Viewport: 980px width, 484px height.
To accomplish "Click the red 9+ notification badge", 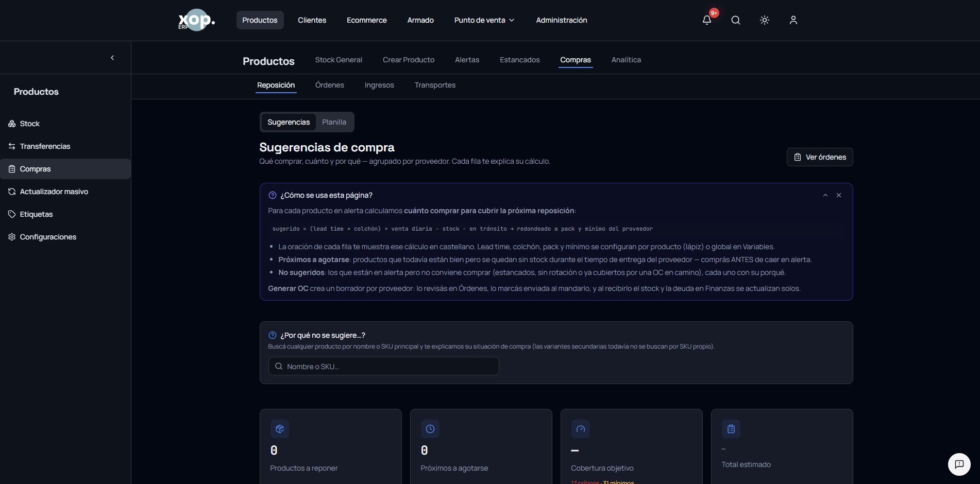I will click(x=714, y=13).
